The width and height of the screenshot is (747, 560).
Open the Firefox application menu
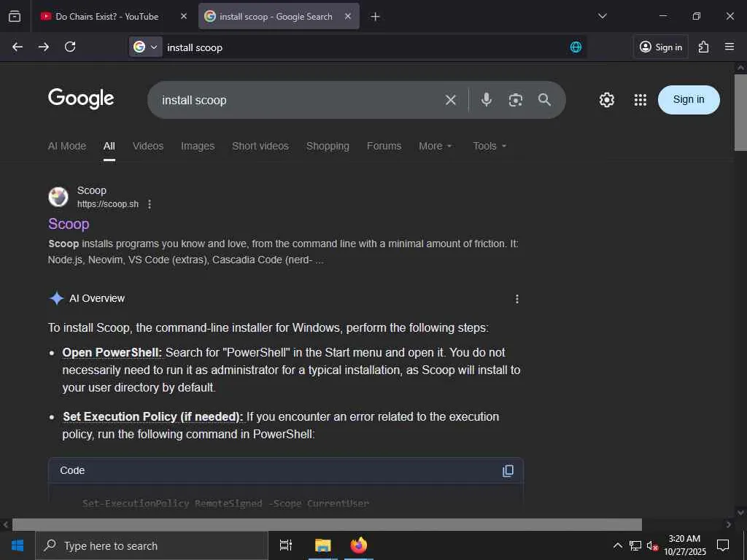(729, 47)
